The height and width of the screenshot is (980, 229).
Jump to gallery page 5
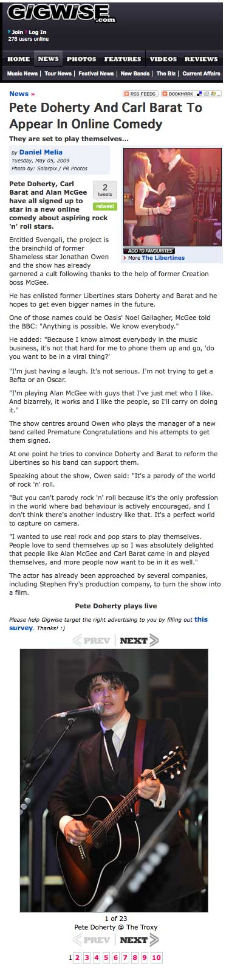tap(106, 957)
